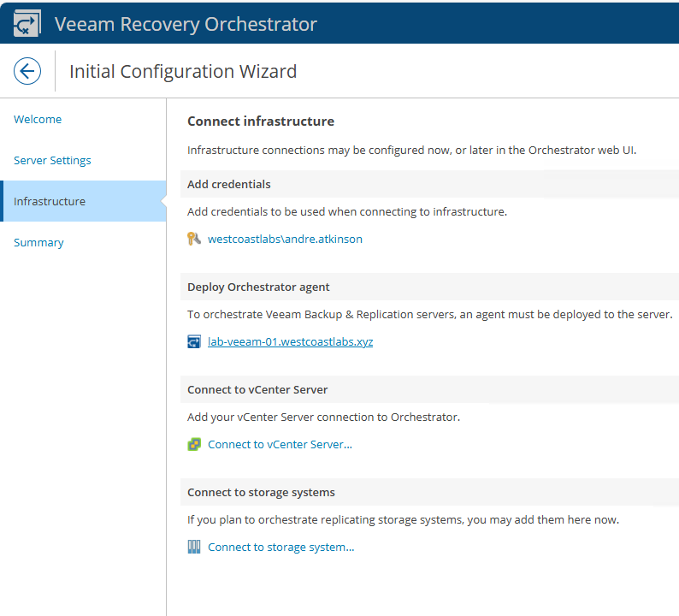The image size is (679, 616).
Task: Click the server icon next to lab-veeam-01
Action: pos(194,342)
